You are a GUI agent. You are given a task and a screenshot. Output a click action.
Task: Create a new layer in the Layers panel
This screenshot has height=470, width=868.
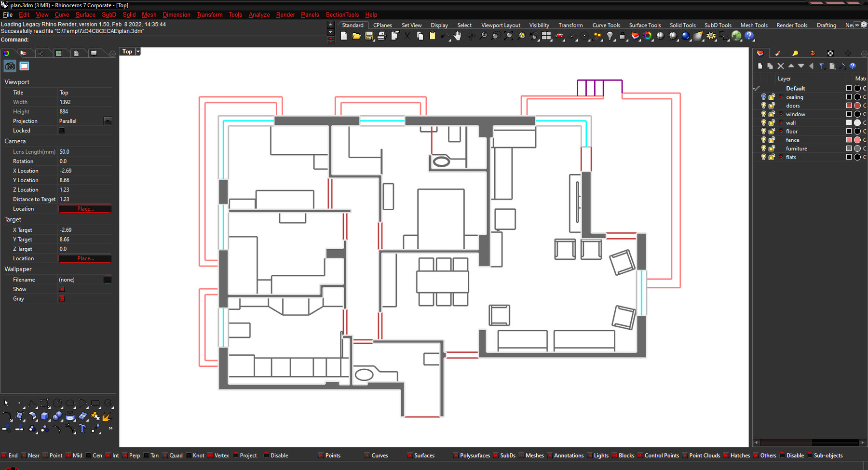click(760, 66)
